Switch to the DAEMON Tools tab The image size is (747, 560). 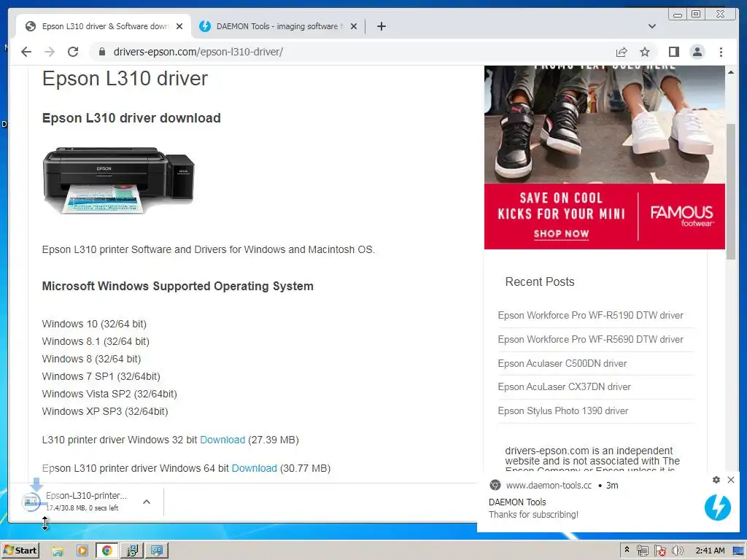tap(278, 26)
